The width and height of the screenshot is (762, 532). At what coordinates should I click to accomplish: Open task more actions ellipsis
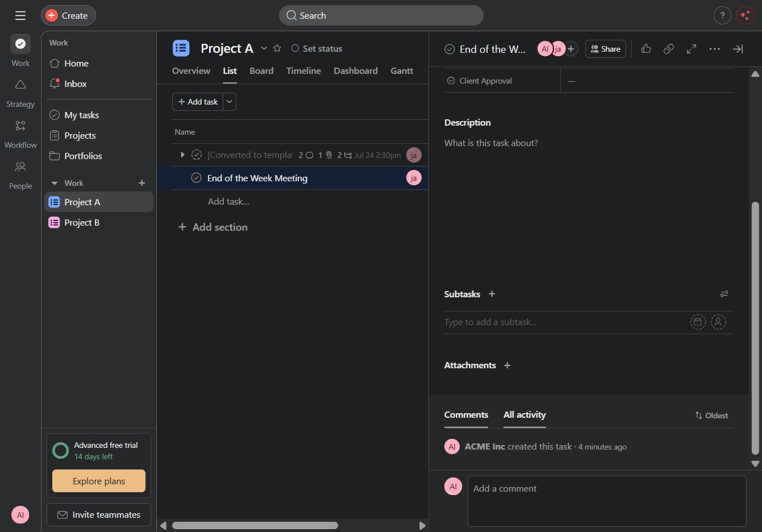coord(715,49)
